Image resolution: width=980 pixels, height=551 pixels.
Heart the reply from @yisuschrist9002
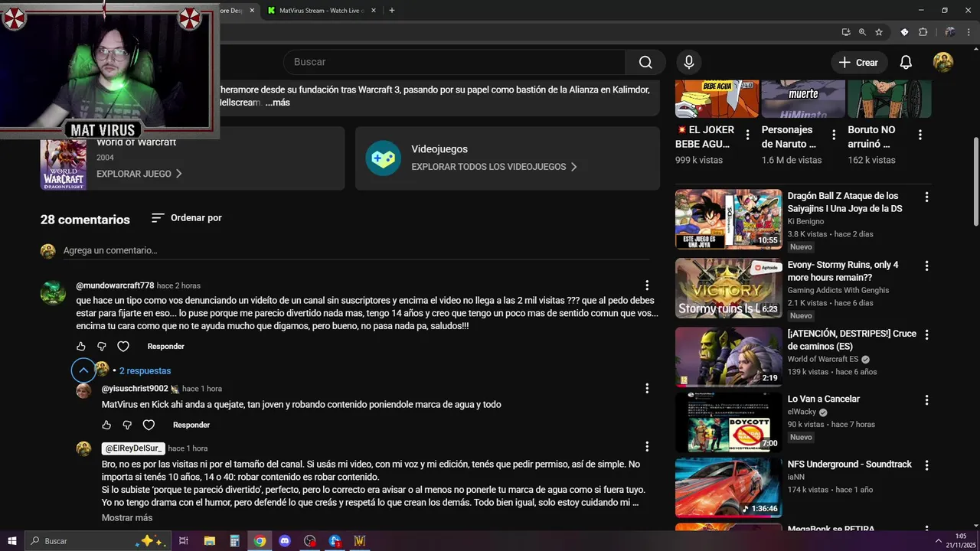tap(149, 425)
